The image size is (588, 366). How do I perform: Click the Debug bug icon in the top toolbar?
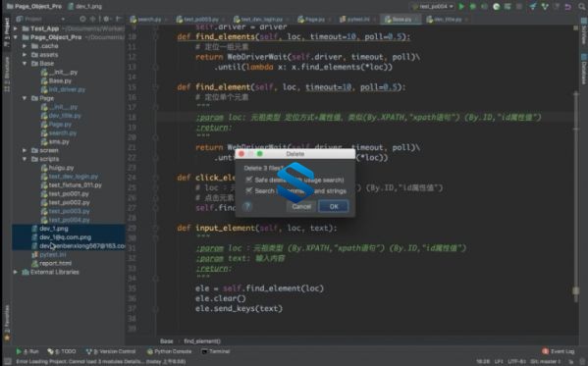[x=473, y=6]
